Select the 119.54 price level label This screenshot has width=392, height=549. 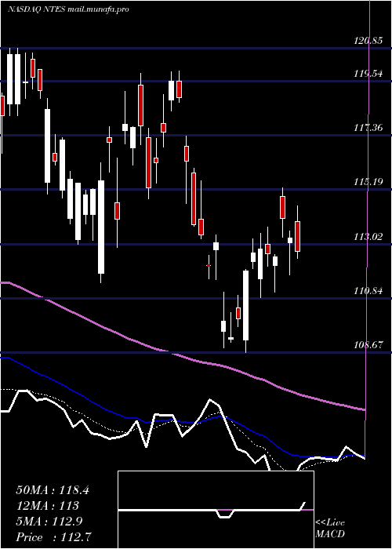click(368, 74)
